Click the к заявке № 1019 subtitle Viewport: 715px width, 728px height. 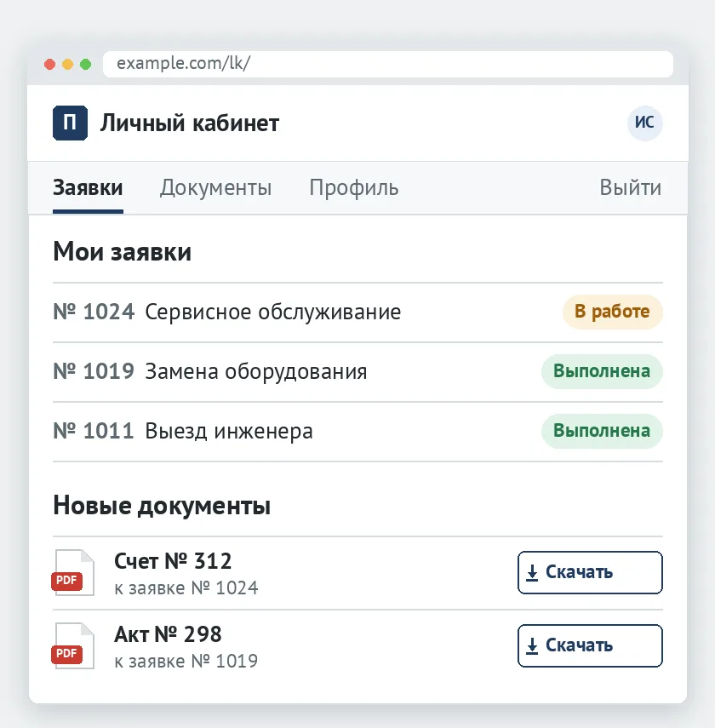186,661
